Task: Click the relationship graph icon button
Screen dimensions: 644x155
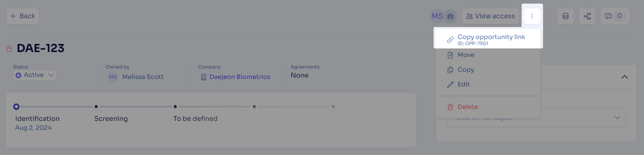Action: tap(587, 16)
